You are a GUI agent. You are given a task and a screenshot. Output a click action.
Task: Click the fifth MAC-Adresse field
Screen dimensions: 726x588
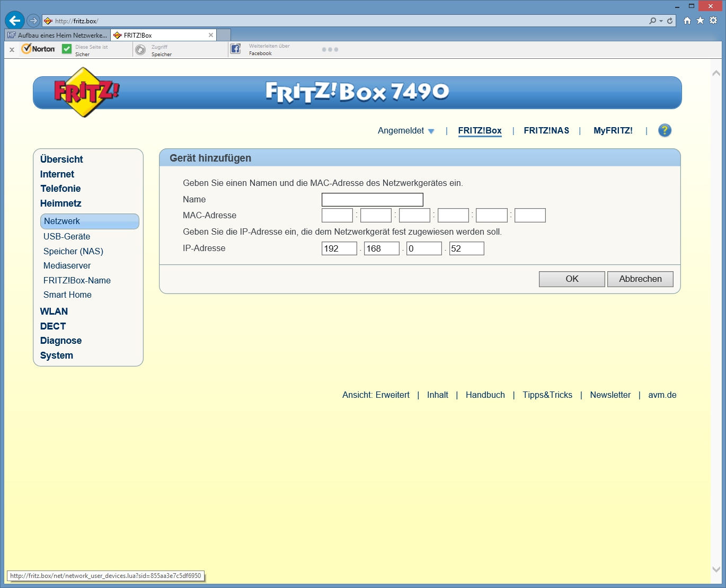pyautogui.click(x=492, y=216)
